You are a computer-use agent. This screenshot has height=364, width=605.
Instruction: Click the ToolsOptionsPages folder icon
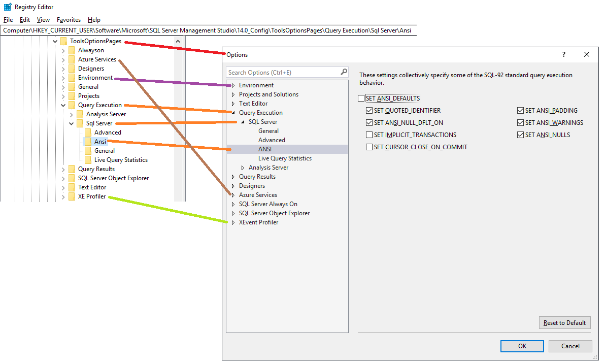pyautogui.click(x=63, y=41)
